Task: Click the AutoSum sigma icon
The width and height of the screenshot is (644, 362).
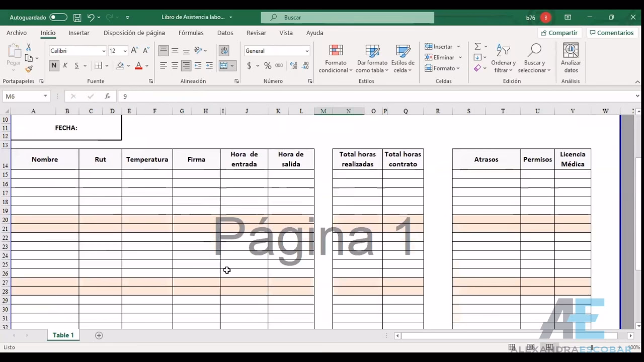Action: click(477, 47)
